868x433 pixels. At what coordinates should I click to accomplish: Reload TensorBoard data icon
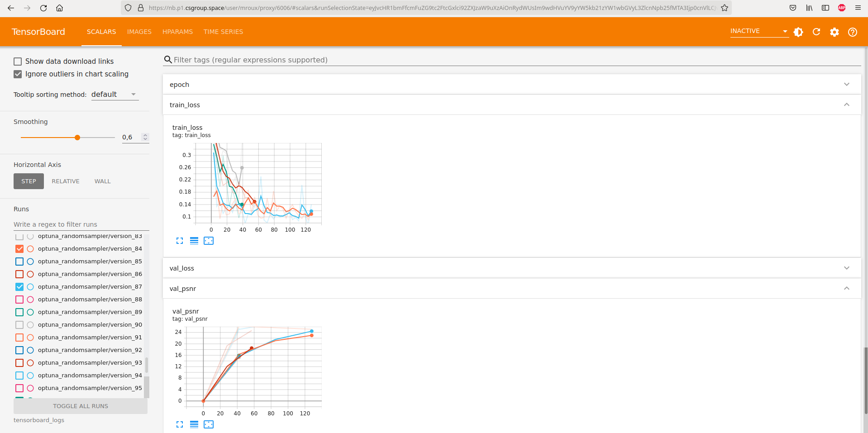click(x=816, y=32)
